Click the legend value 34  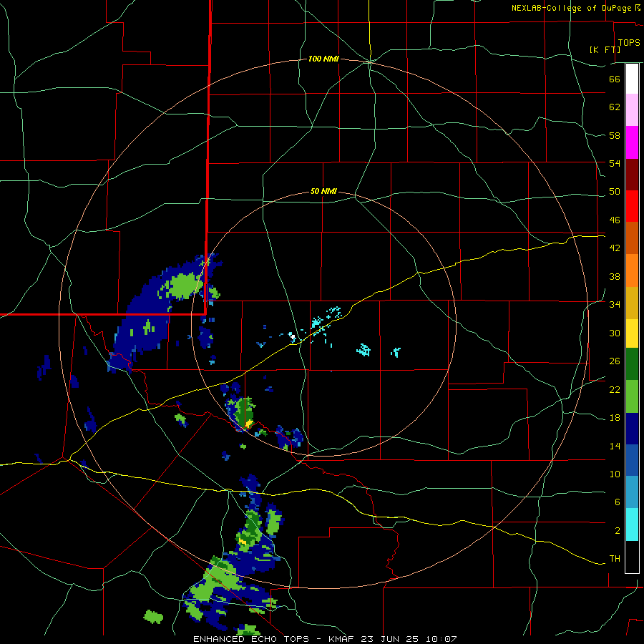[615, 304]
